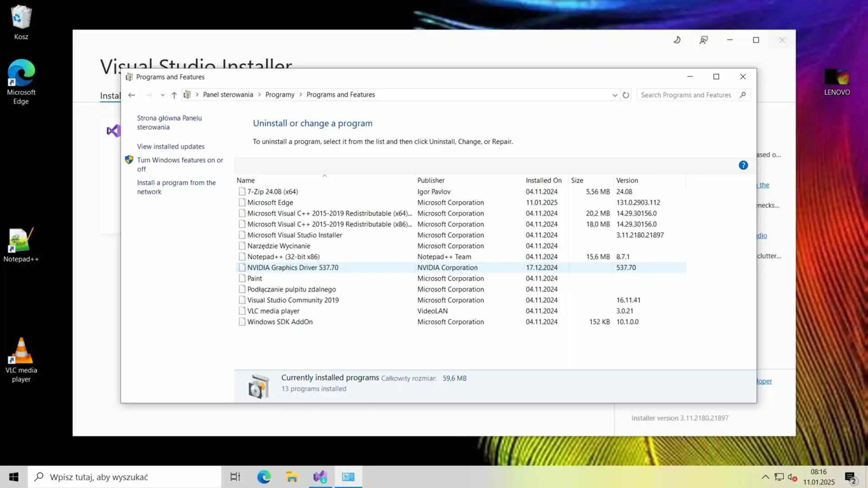Go up one folder level
The width and height of the screenshot is (868, 488).
tap(174, 95)
